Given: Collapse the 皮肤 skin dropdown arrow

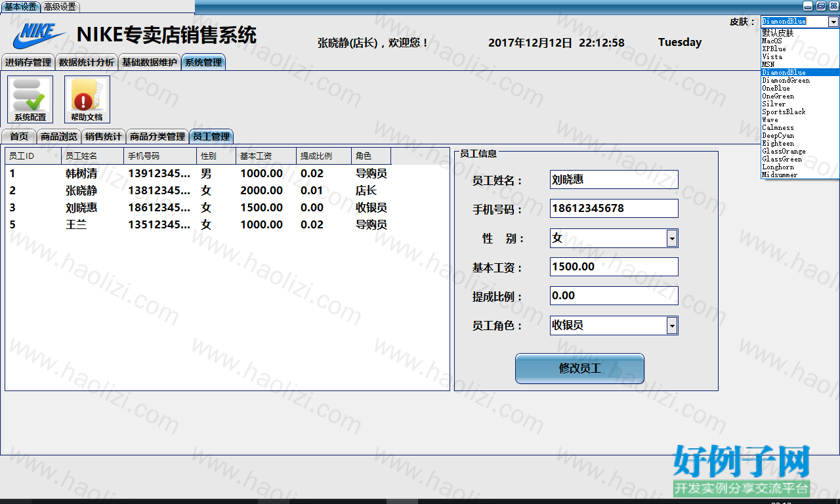Looking at the screenshot, I should (x=833, y=22).
